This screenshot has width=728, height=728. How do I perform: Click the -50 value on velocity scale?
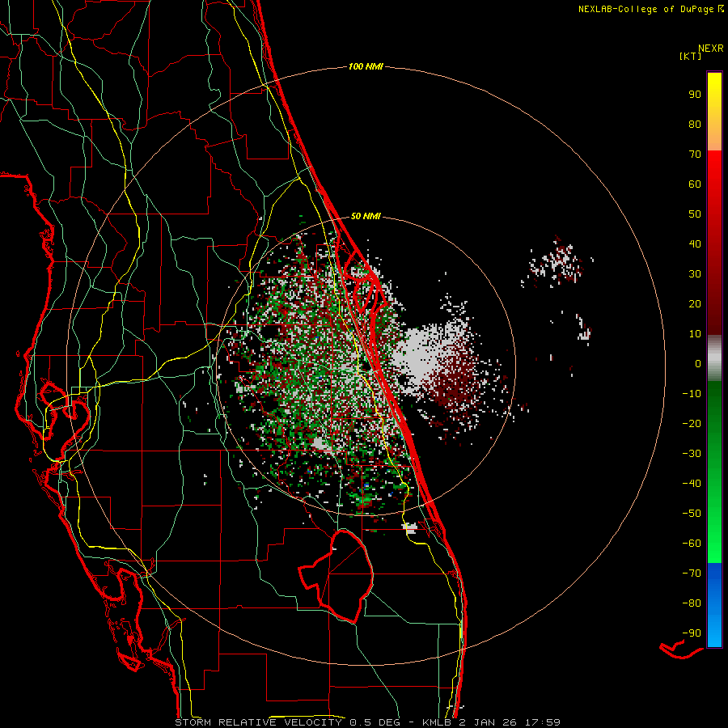tap(692, 514)
